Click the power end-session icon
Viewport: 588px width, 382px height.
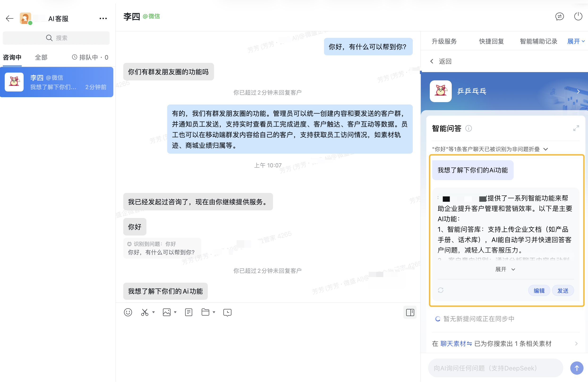(578, 17)
